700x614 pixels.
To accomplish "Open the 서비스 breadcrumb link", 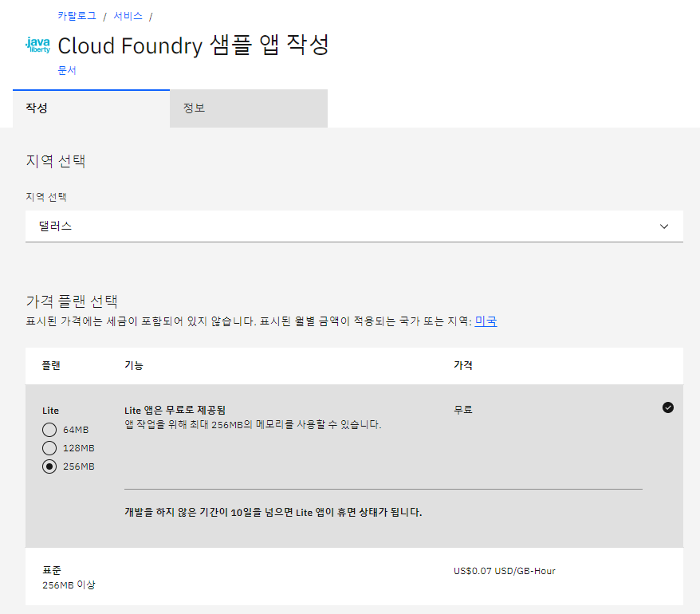I will (128, 16).
